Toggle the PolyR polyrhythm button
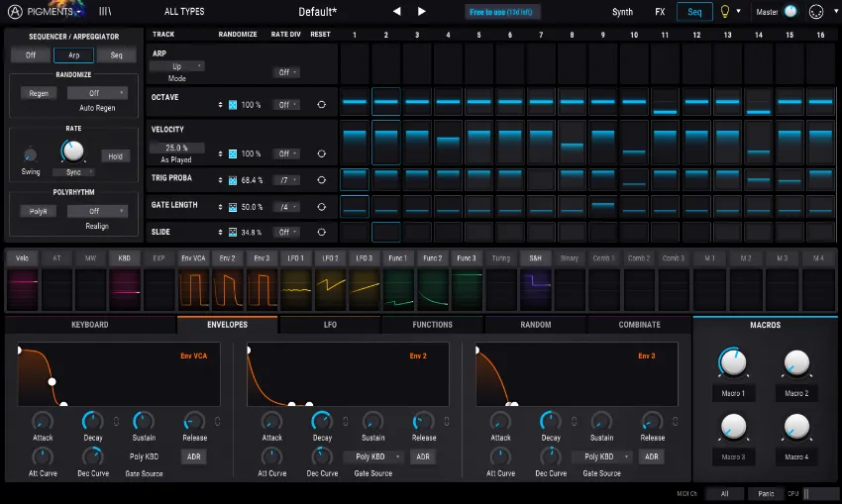The height and width of the screenshot is (504, 842). (38, 212)
